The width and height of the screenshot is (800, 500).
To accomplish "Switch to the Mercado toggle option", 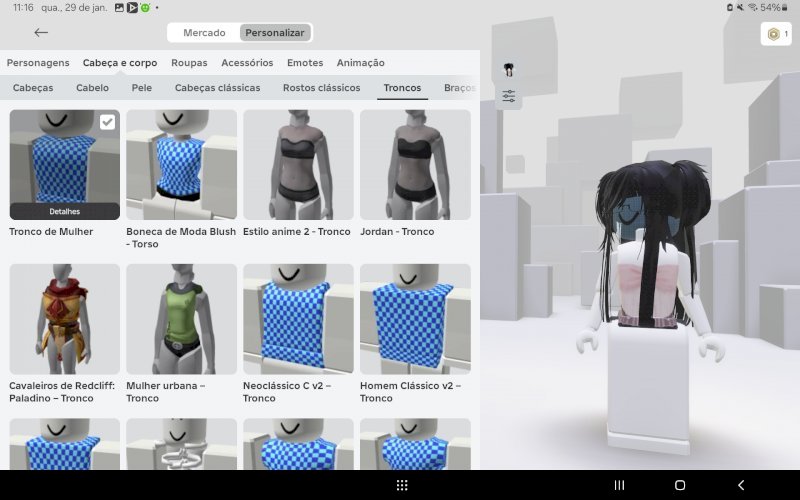I will click(204, 32).
